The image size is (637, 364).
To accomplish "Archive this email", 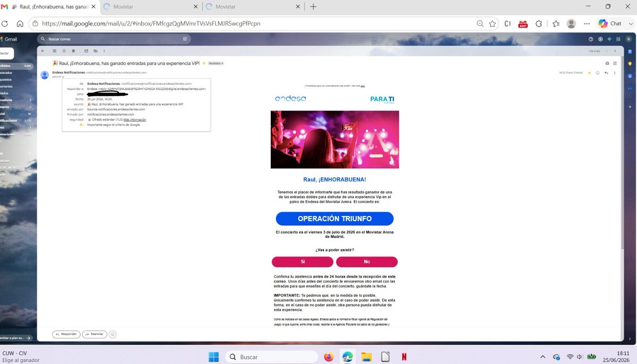I will pyautogui.click(x=54, y=51).
